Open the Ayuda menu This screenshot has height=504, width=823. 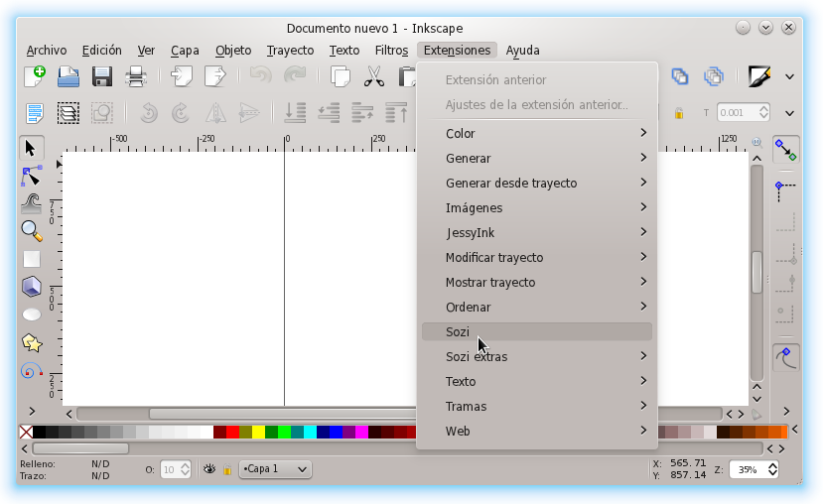(523, 51)
